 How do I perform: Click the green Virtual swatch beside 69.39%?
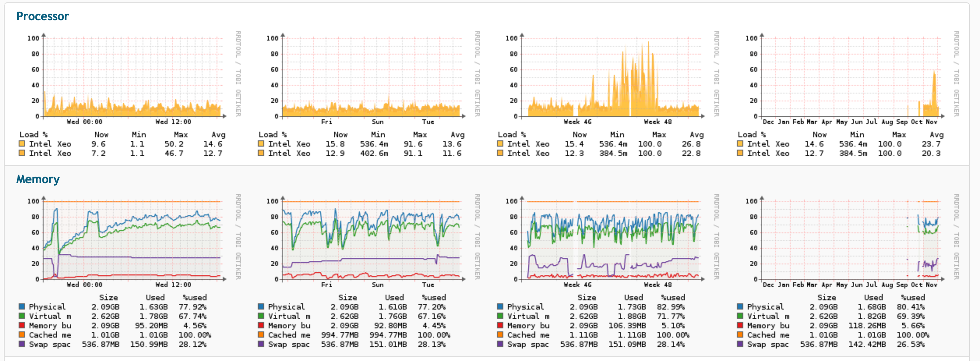pos(740,316)
